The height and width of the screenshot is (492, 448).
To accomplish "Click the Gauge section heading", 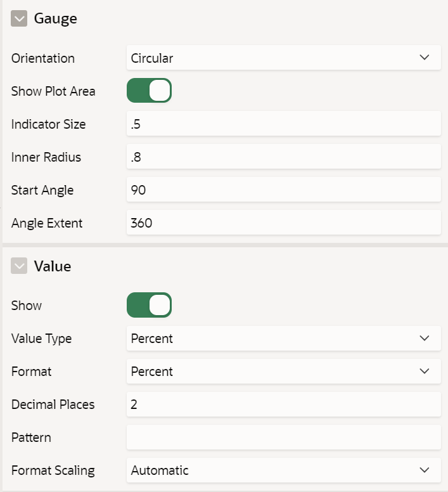I will point(55,18).
